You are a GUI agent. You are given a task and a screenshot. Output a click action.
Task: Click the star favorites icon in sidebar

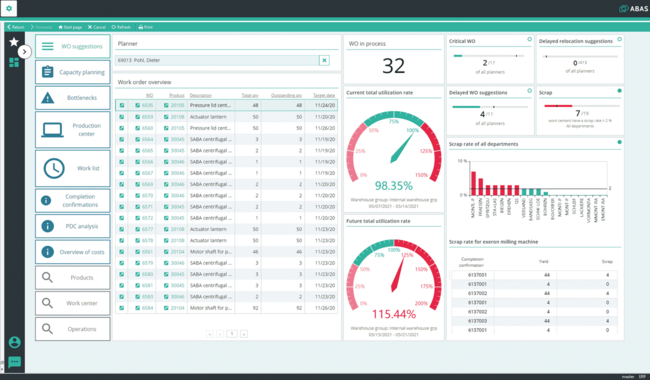14,42
